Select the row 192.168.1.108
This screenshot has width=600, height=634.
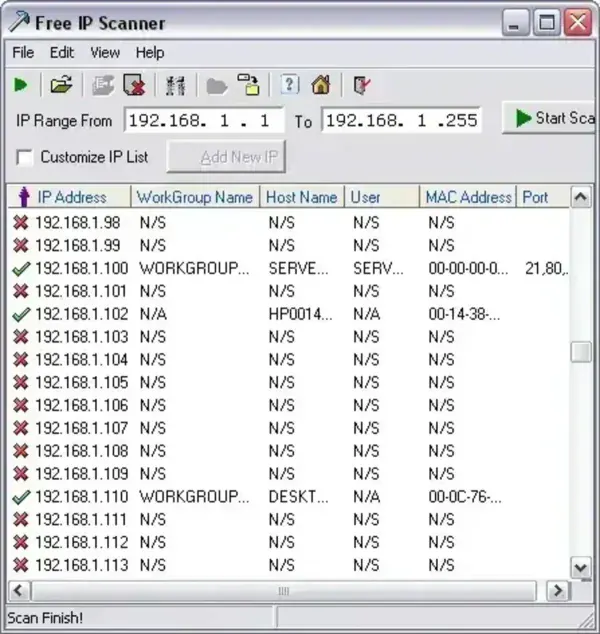(x=289, y=451)
